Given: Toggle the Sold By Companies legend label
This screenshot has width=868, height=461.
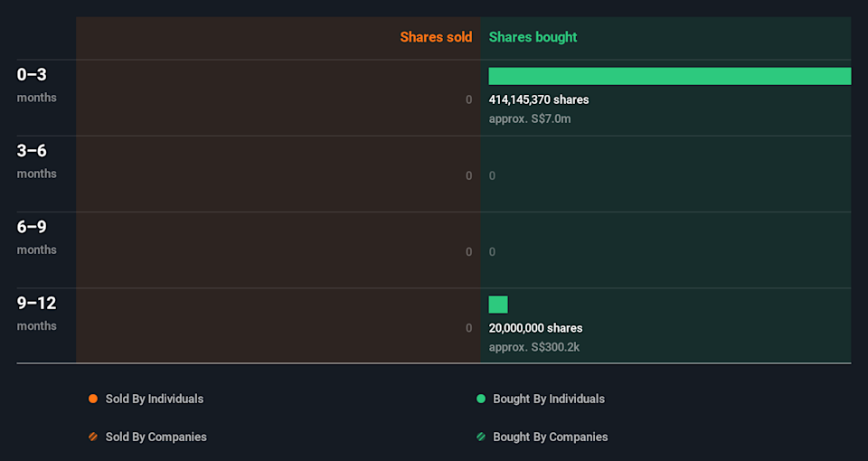Looking at the screenshot, I should click(x=156, y=437).
